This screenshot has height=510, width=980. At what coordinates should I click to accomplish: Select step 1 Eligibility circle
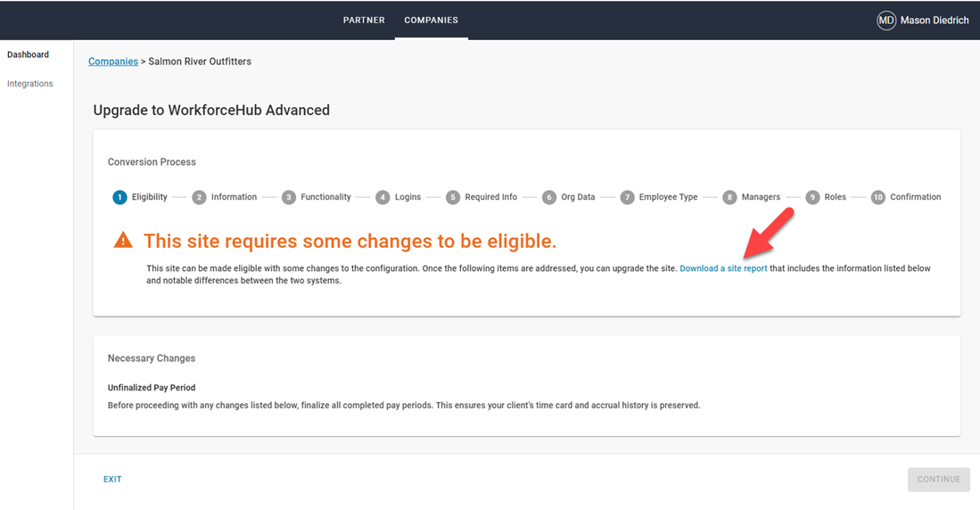pyautogui.click(x=119, y=197)
